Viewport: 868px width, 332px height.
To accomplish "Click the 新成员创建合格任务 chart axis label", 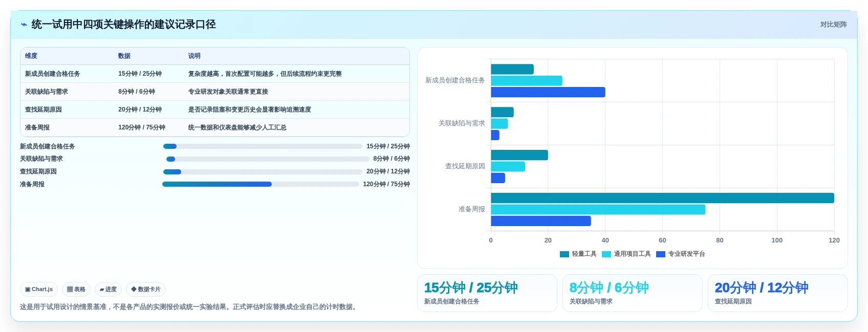I will tap(455, 80).
